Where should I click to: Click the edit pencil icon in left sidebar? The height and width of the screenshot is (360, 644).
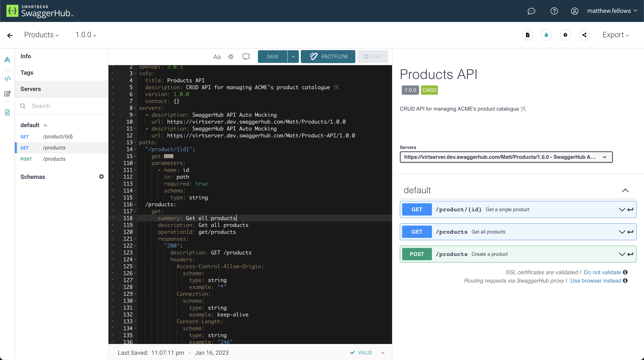7,94
